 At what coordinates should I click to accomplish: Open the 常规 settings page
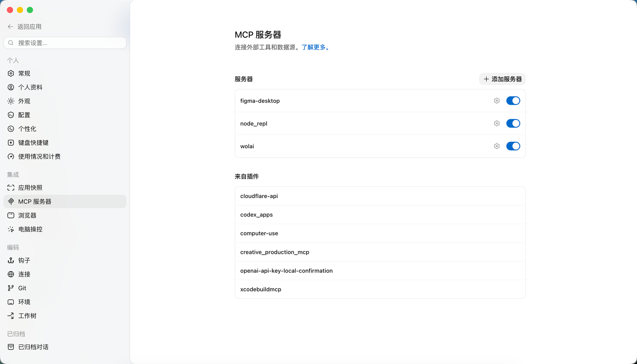[65, 74]
